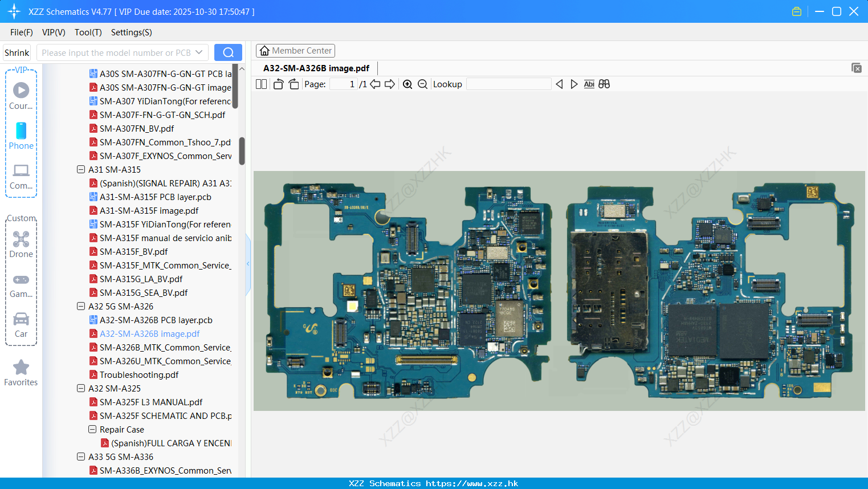Open A32-SM-A326B PCB layer.pcb
This screenshot has height=489, width=868.
tap(156, 320)
